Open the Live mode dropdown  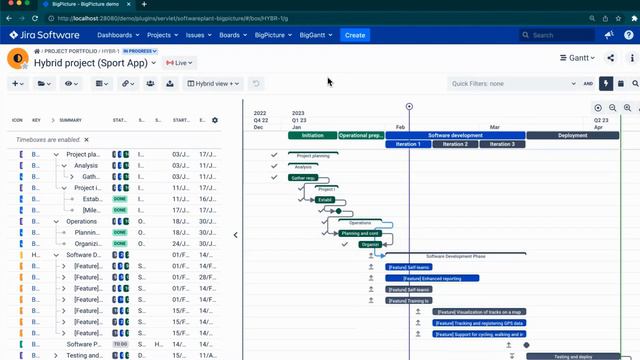(179, 63)
